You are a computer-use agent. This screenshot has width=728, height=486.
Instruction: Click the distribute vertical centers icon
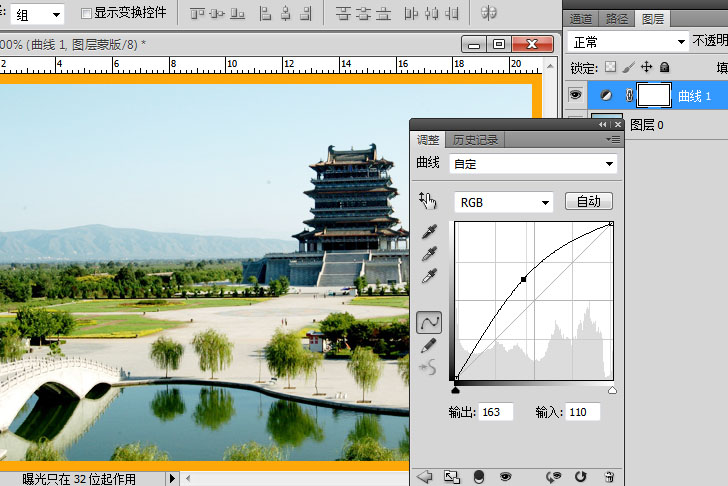(x=364, y=13)
